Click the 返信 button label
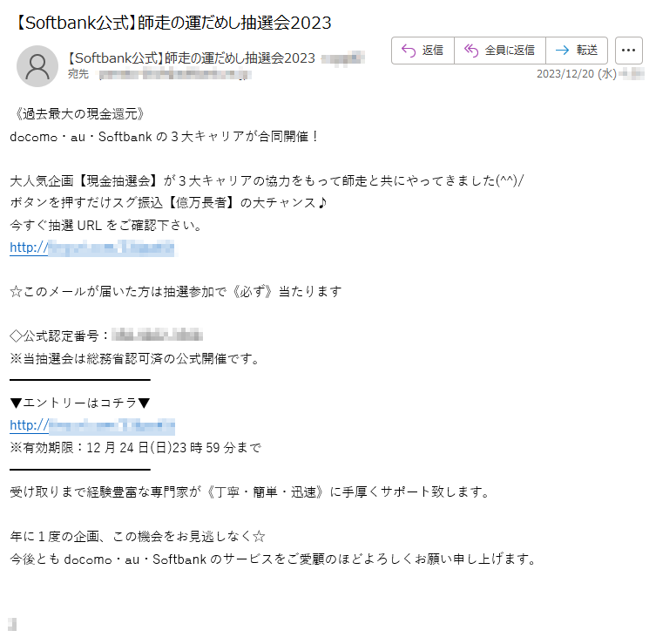Image resolution: width=649 pixels, height=644 pixels. point(433,51)
